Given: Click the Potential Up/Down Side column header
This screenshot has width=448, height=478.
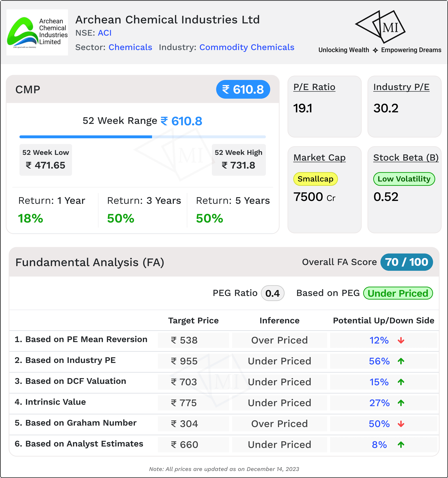Looking at the screenshot, I should click(x=384, y=321).
